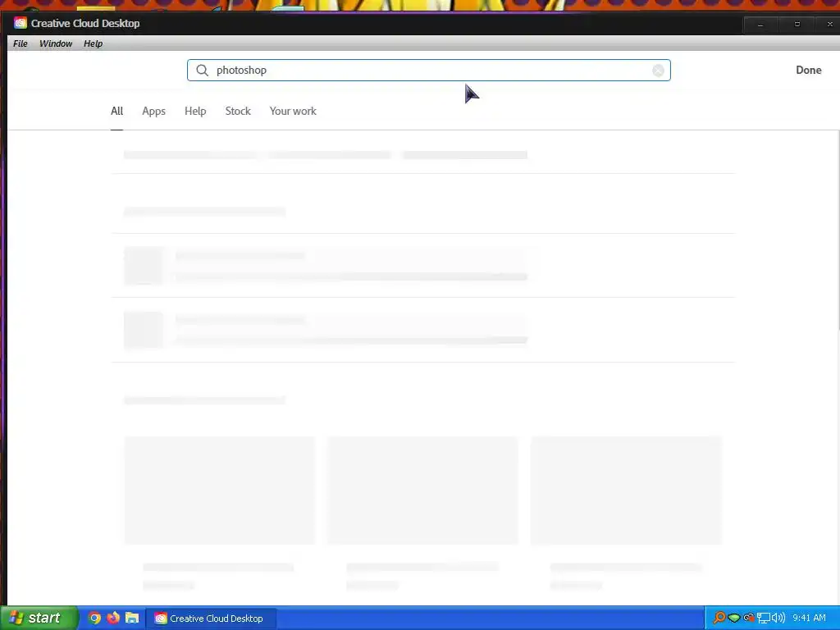Launch Firefox from the quick launch bar
The width and height of the screenshot is (840, 630).
tap(113, 618)
